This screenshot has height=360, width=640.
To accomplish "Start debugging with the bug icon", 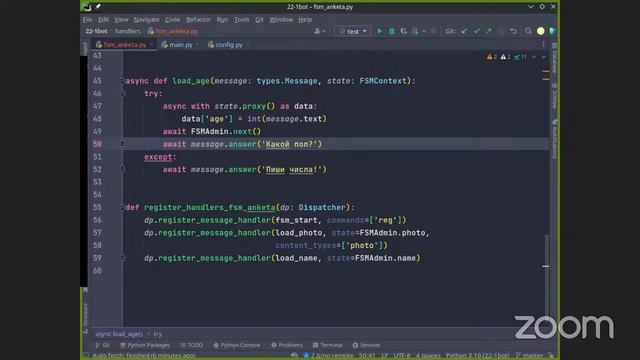I will pyautogui.click(x=391, y=31).
